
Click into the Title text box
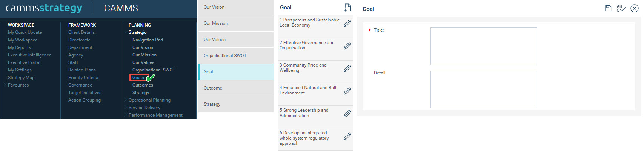pos(484,46)
